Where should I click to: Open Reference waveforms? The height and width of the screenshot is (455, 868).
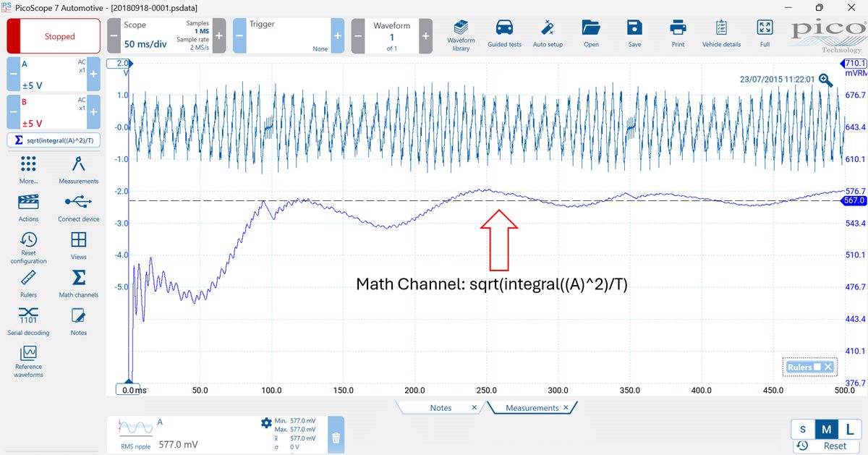point(29,362)
